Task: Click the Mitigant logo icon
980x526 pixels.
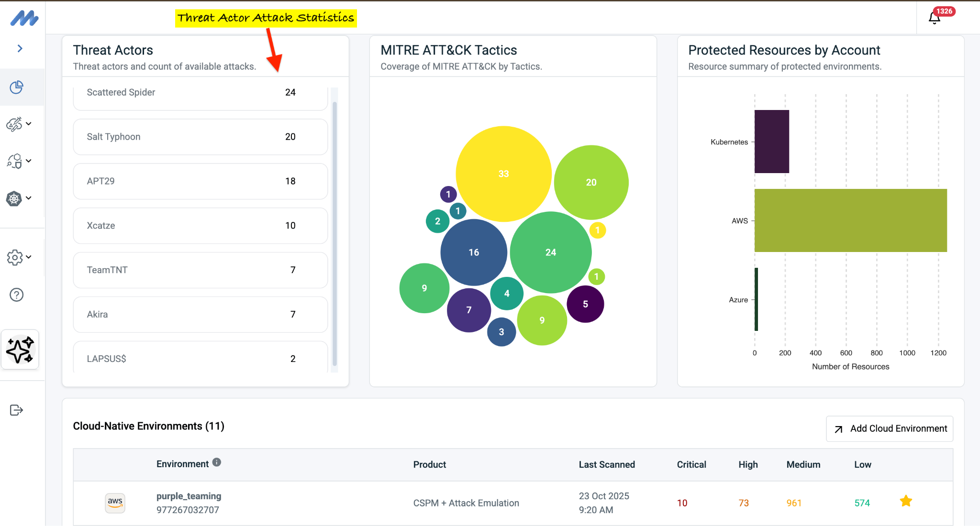Action: (x=24, y=18)
